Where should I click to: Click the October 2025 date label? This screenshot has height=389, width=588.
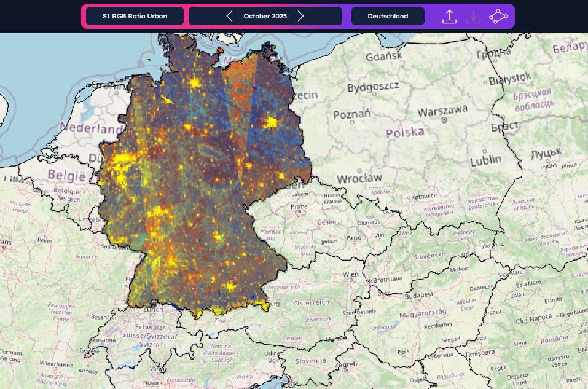coord(265,16)
